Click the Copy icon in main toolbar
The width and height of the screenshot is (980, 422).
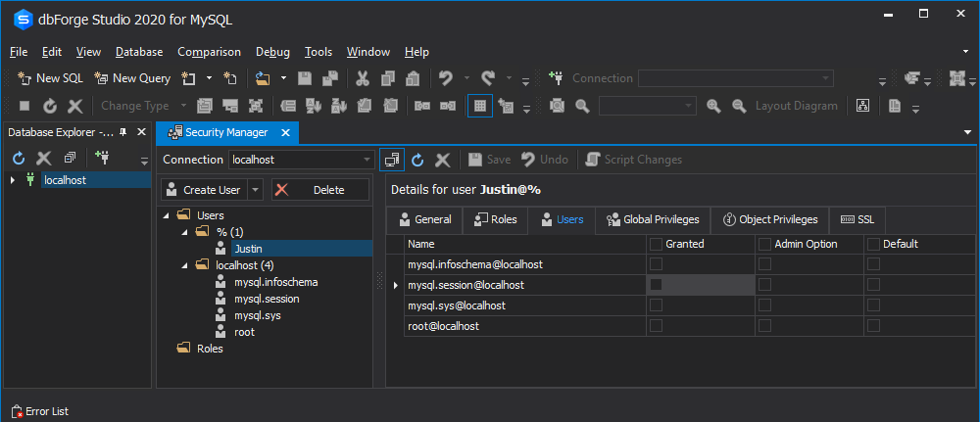(x=387, y=78)
